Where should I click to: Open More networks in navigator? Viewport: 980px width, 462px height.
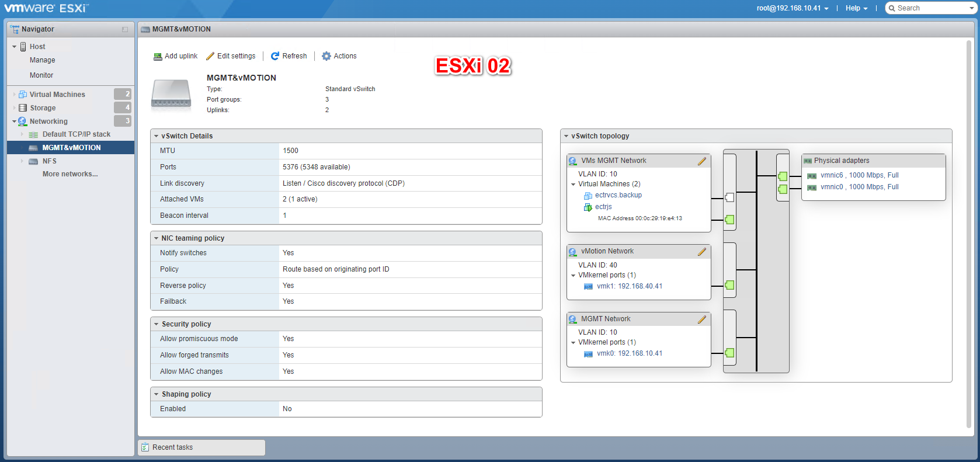click(x=70, y=174)
